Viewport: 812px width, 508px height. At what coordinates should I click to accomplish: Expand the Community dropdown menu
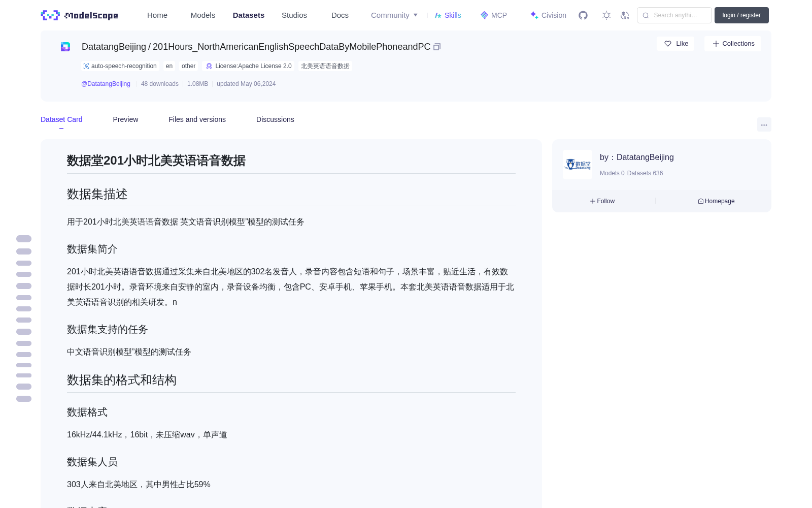pos(394,15)
